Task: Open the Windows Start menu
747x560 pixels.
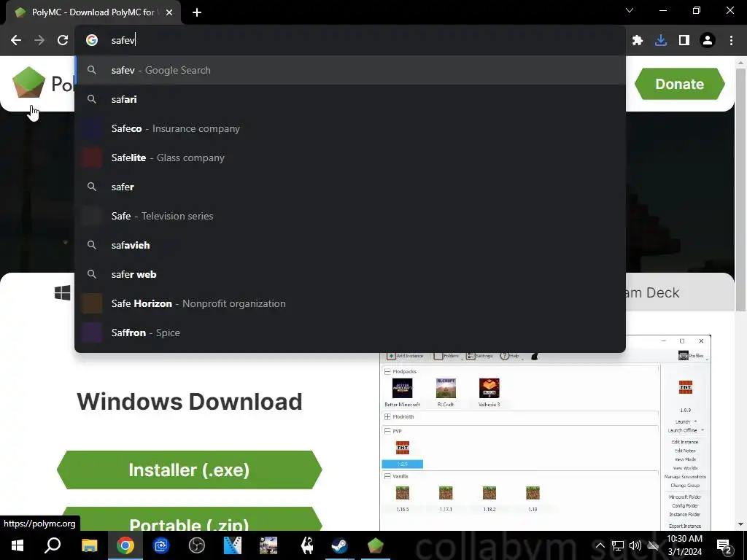Action: click(x=18, y=545)
